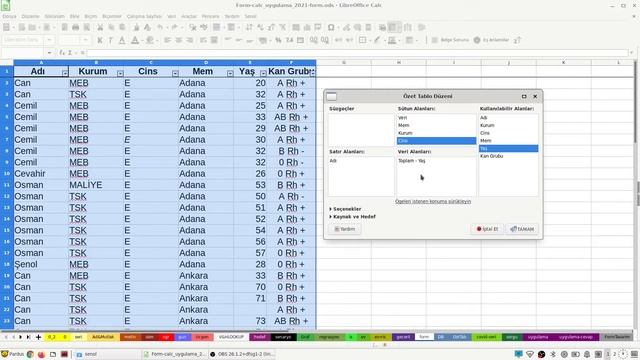Click the Function Wizard fx icon
This screenshot has height=360, width=640.
[62, 53]
